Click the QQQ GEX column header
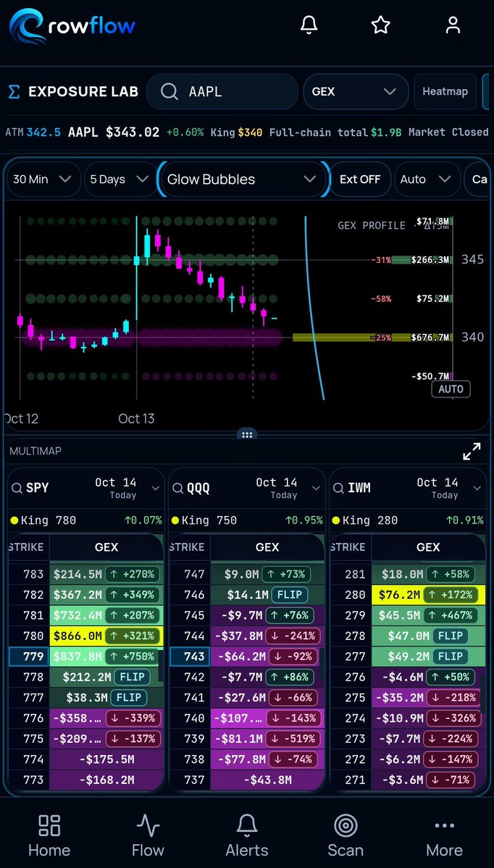The height and width of the screenshot is (868, 494). click(x=267, y=547)
